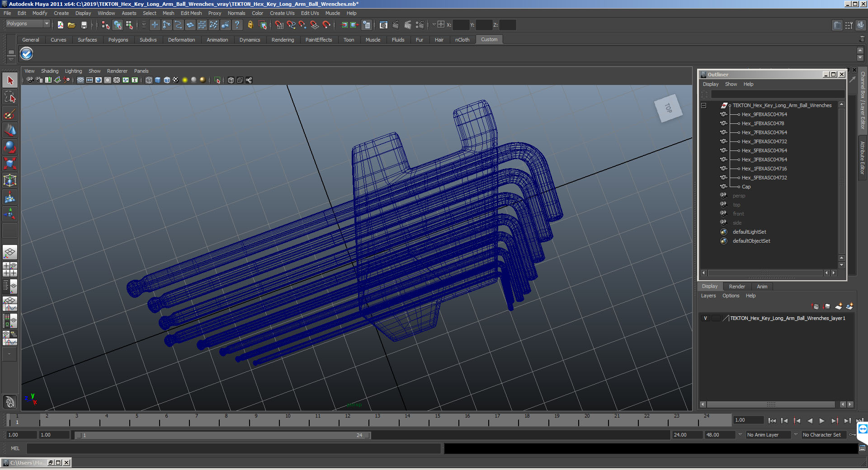The image size is (868, 470).
Task: Toggle layer1 display type box
Action: (x=716, y=318)
